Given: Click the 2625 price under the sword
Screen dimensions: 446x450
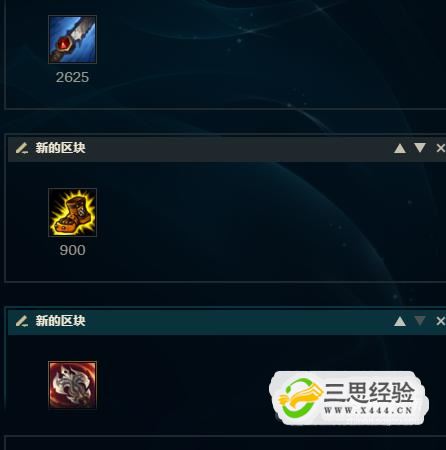Looking at the screenshot, I should [x=72, y=77].
